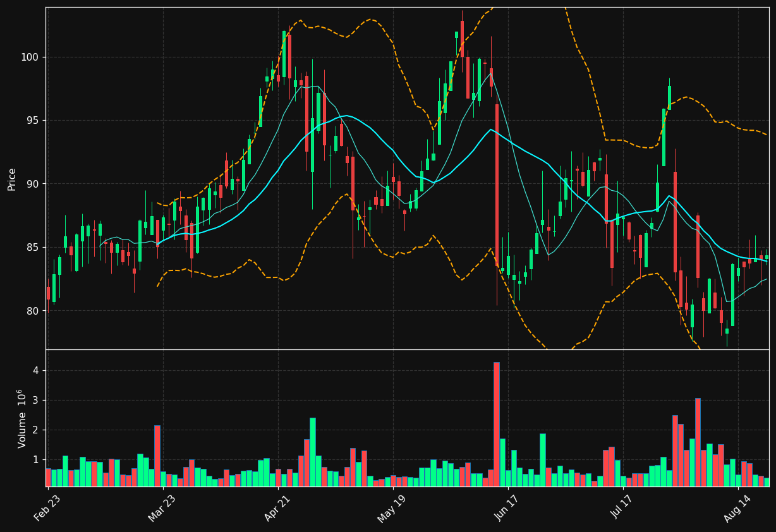Click the tall green volume bar near 2.4 million
776x532 pixels.
312,452
